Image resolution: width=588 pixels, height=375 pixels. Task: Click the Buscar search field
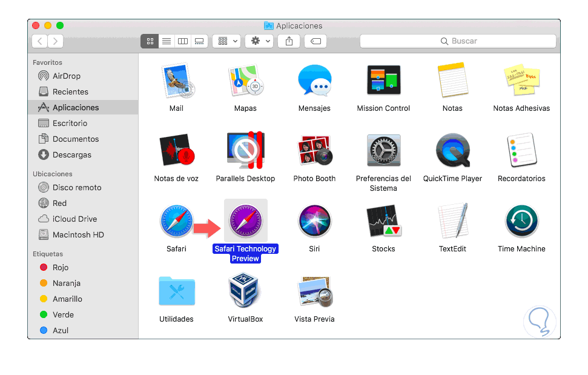(x=458, y=41)
